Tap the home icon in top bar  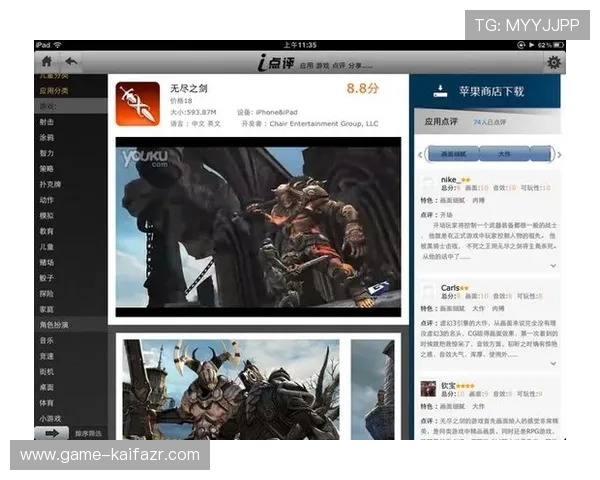click(x=47, y=62)
